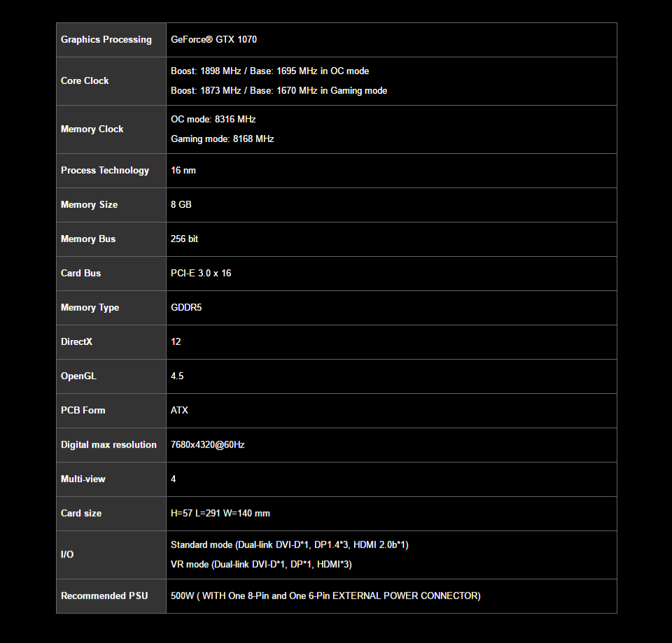Click the Memory Clock label
672x643 pixels.
pos(92,129)
